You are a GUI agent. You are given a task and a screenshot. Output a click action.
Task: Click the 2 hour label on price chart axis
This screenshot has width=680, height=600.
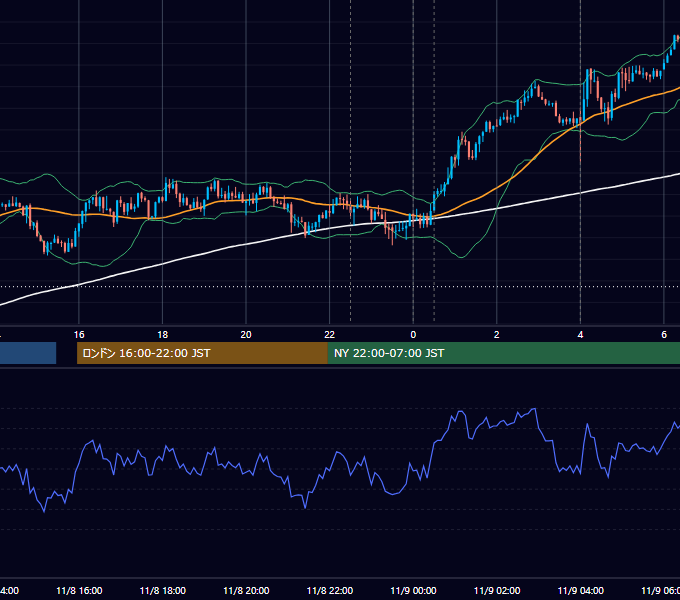[497, 335]
